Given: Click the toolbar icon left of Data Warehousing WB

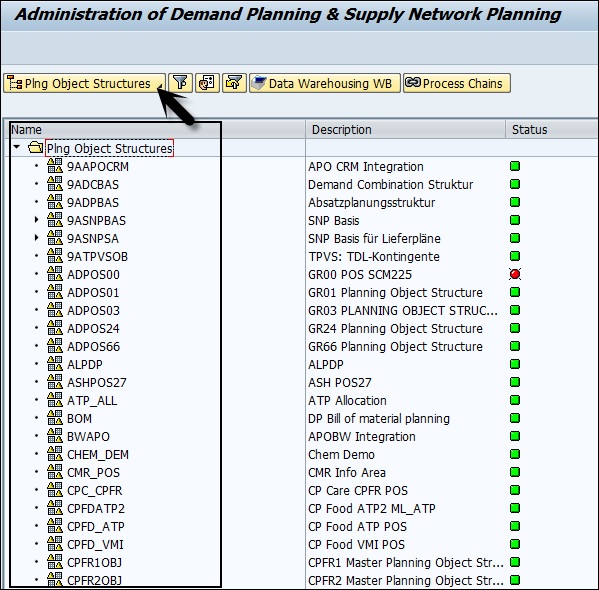Looking at the screenshot, I should (234, 83).
